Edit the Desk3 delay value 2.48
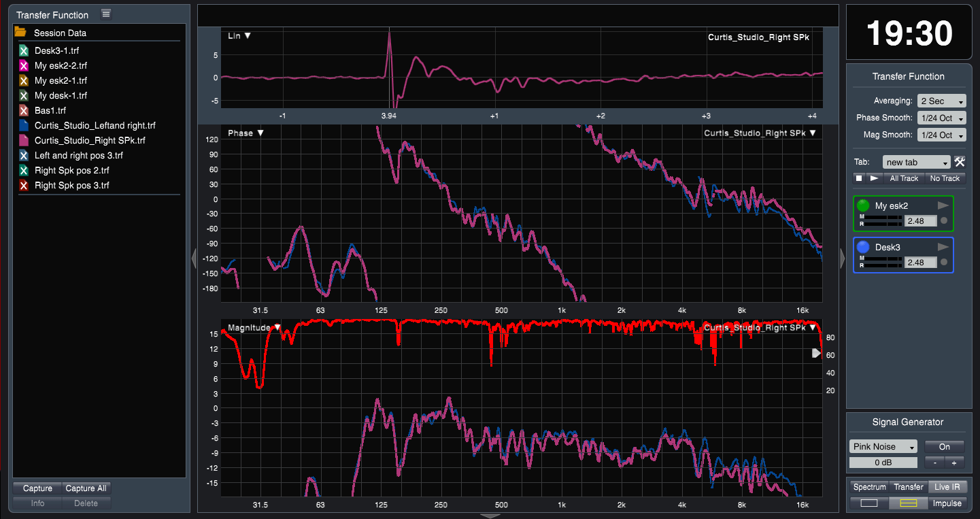The image size is (980, 519). [x=921, y=262]
